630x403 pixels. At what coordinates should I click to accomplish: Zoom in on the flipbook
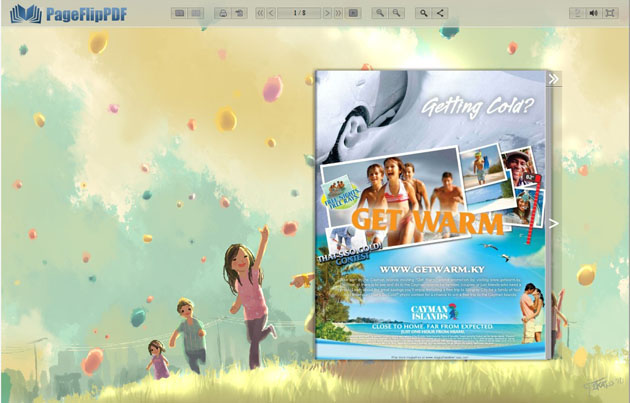pos(380,13)
